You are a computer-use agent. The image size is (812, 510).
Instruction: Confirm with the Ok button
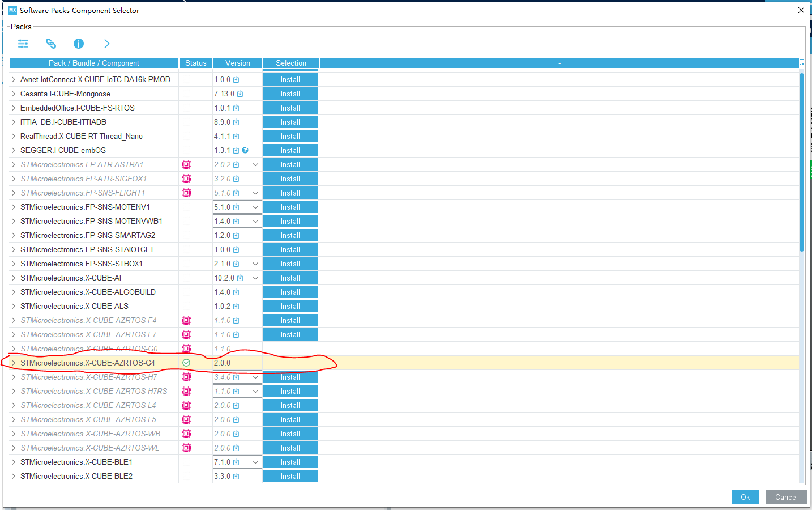[x=745, y=497]
